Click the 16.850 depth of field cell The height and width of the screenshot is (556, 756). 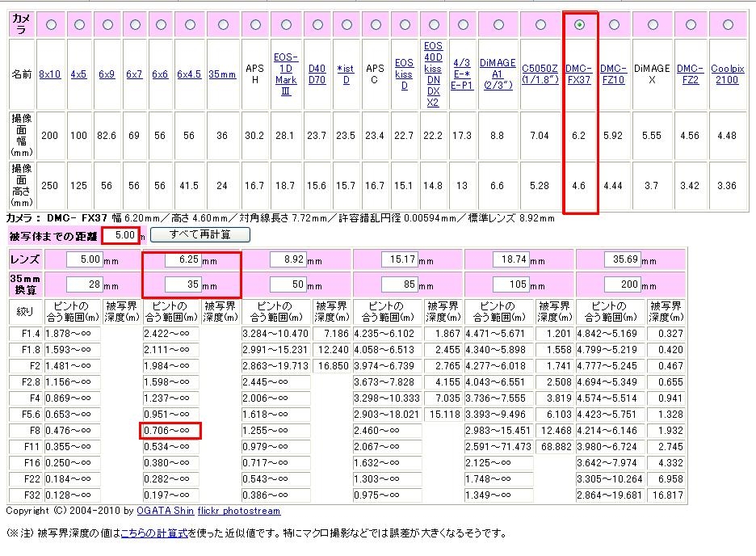tap(332, 366)
